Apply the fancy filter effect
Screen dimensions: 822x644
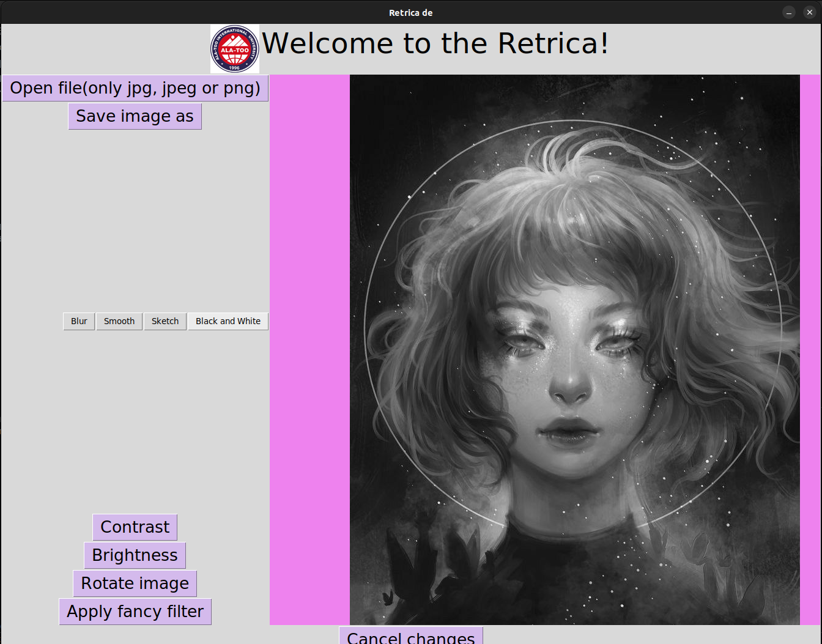[x=135, y=612]
